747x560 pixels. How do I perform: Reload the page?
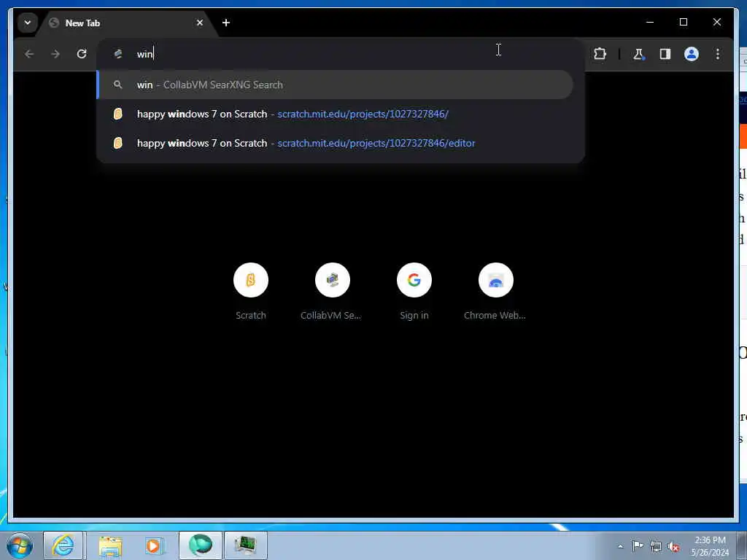(82, 54)
